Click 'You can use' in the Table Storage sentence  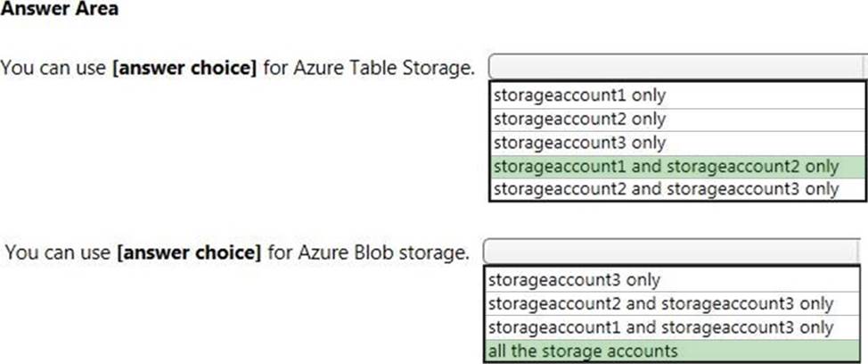tap(52, 68)
